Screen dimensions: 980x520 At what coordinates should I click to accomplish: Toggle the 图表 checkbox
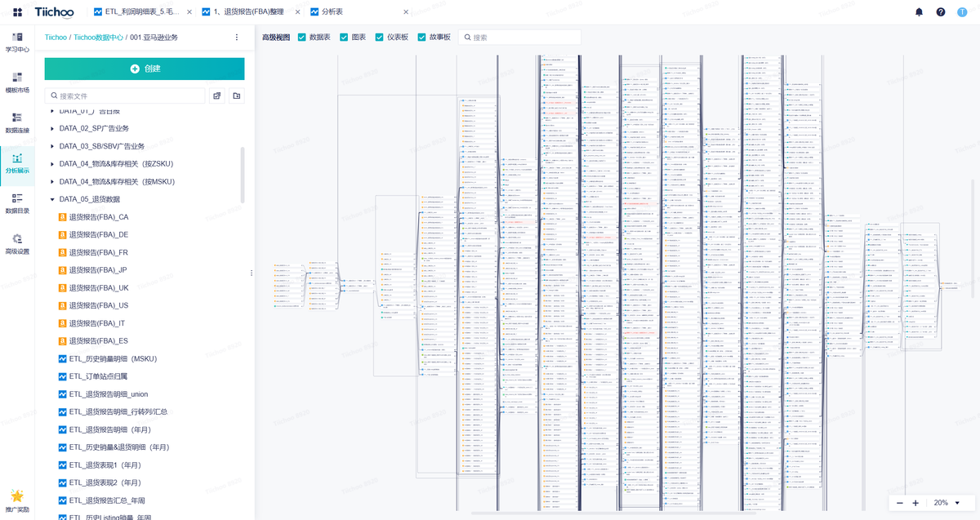click(344, 38)
